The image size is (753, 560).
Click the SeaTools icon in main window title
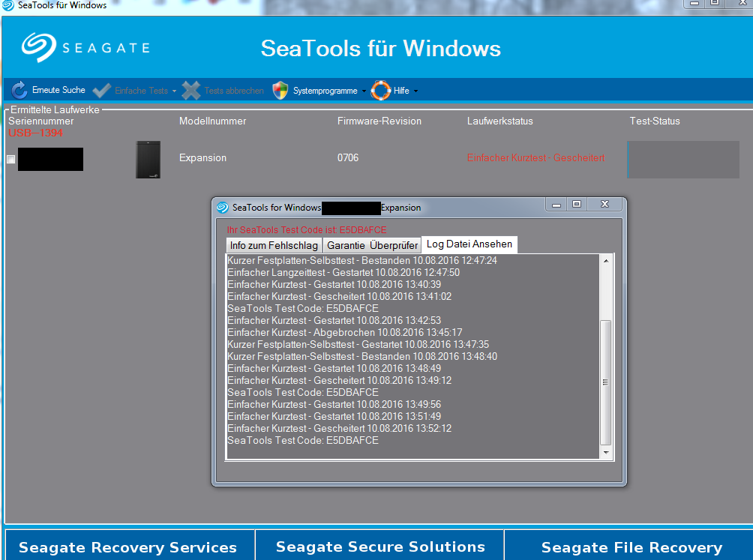(8, 5)
